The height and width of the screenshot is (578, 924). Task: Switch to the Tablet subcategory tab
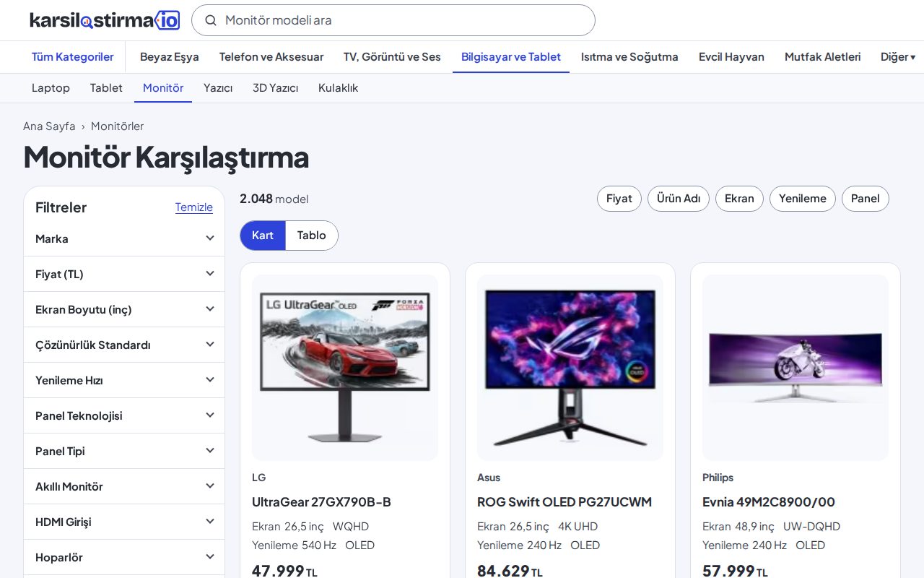pyautogui.click(x=106, y=88)
